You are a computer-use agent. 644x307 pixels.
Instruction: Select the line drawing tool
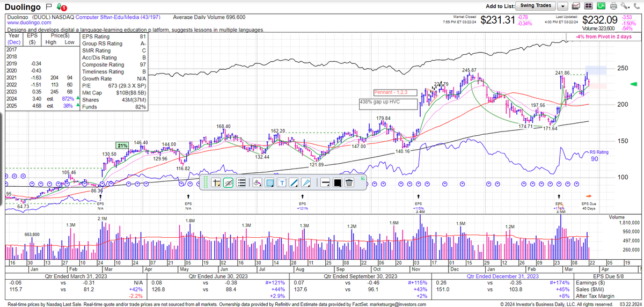(x=294, y=182)
